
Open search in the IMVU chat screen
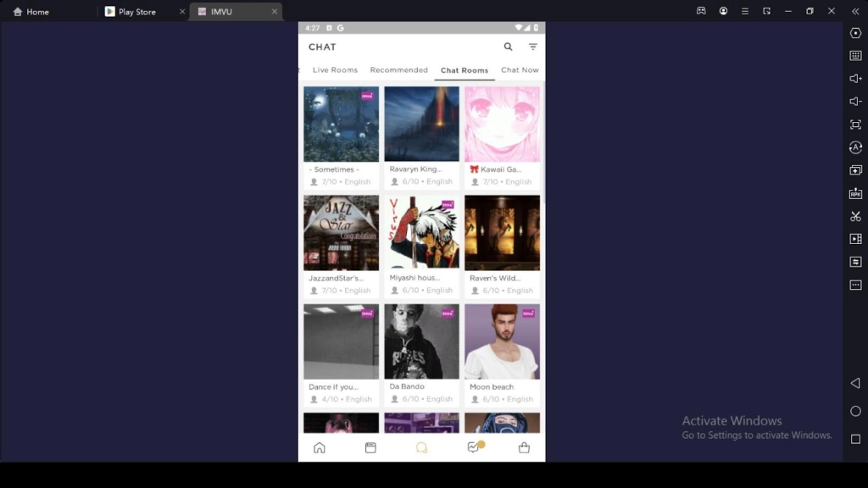(x=508, y=47)
